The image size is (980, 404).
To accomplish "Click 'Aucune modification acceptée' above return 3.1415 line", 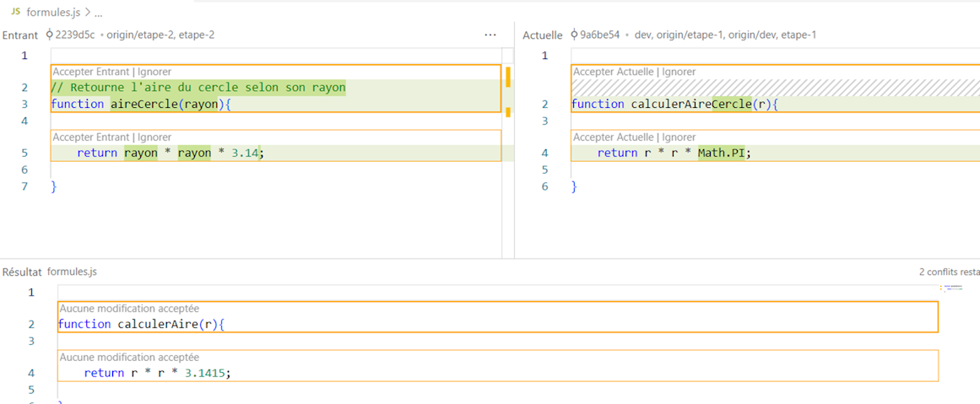I will tap(129, 357).
